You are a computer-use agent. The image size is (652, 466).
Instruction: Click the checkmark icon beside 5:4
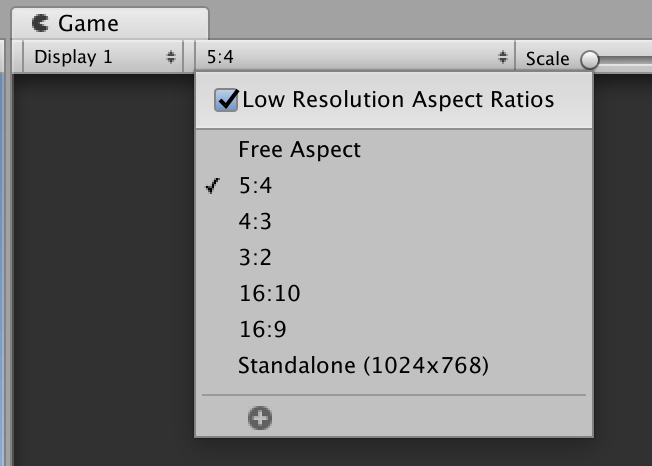(212, 186)
